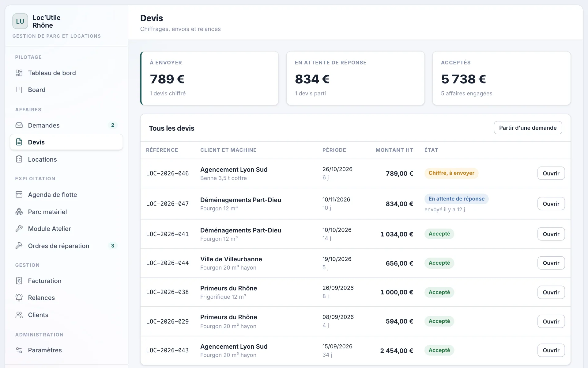
Task: Click the Relances bell icon
Action: (x=19, y=297)
